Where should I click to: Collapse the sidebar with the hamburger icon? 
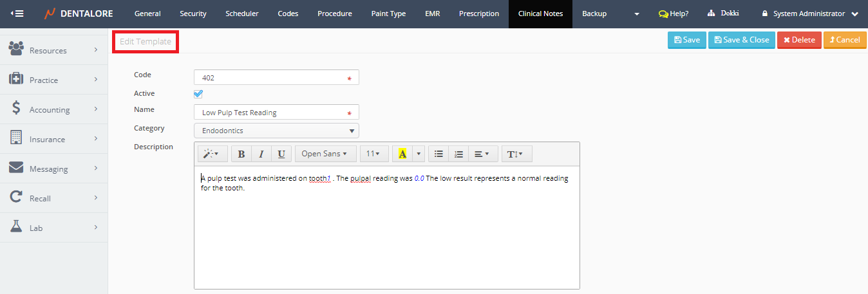17,14
